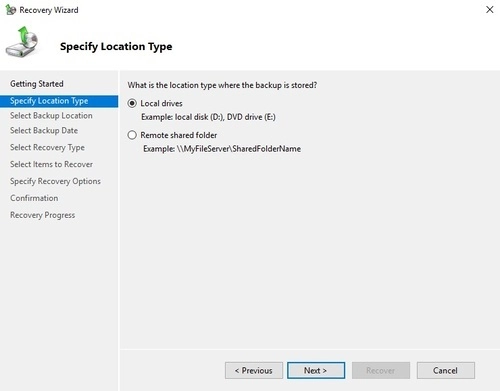Click the Next button
The height and width of the screenshot is (391, 500).
316,370
